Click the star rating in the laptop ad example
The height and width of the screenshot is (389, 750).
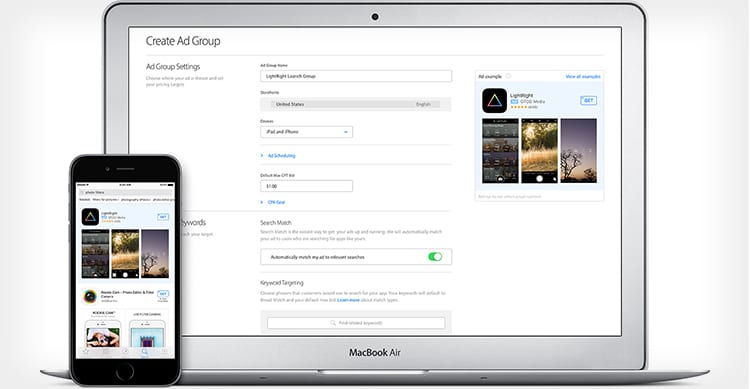518,107
